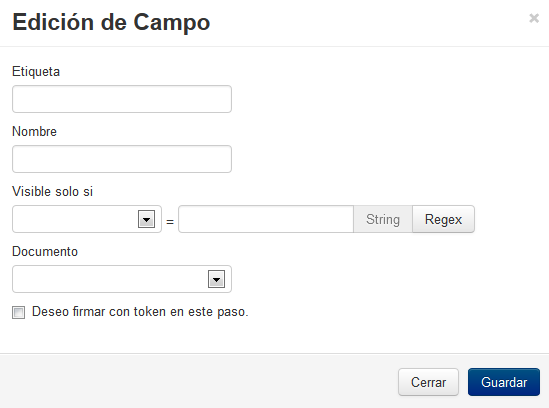Click the Documento label
This screenshot has height=408, width=549.
point(45,251)
